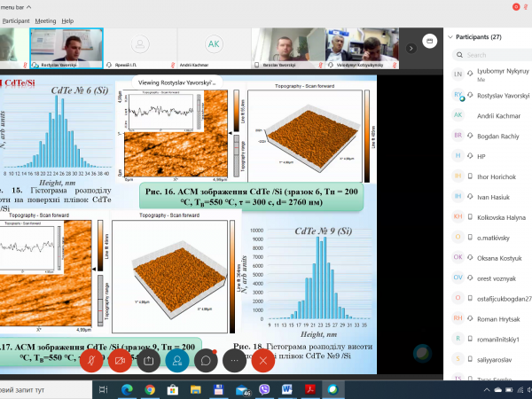The height and width of the screenshot is (399, 532).
Task: Collapse the Participants (27) panel header
Action: tap(449, 37)
